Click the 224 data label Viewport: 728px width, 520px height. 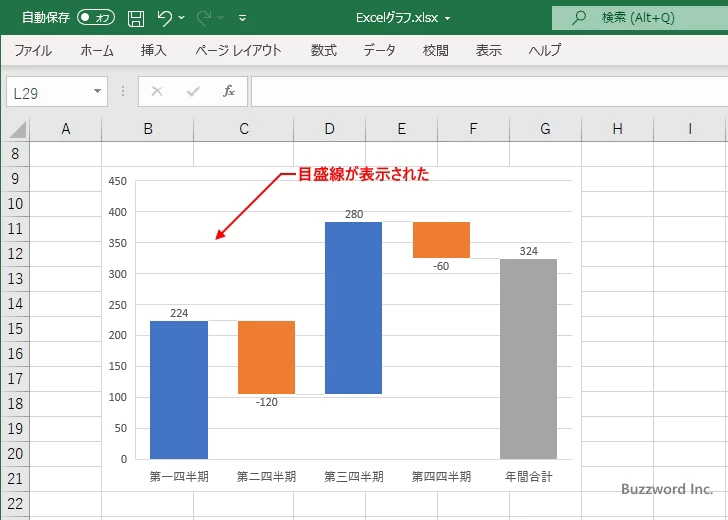[179, 313]
